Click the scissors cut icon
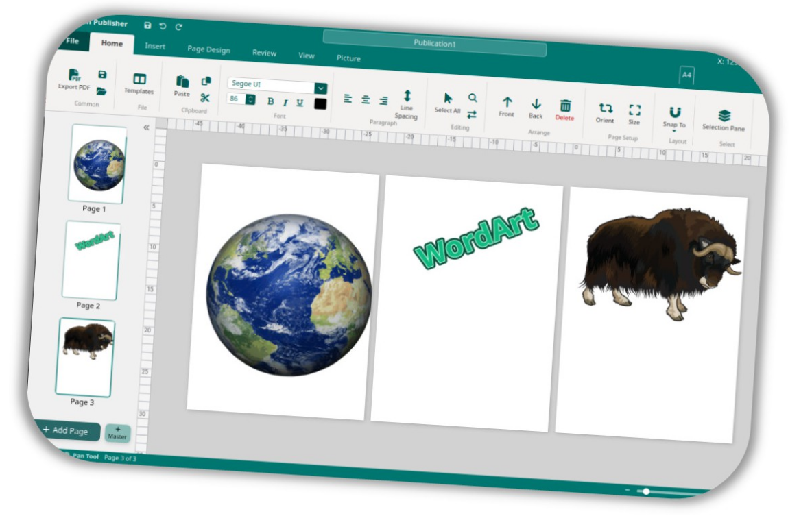This screenshot has width=812, height=529. click(205, 98)
